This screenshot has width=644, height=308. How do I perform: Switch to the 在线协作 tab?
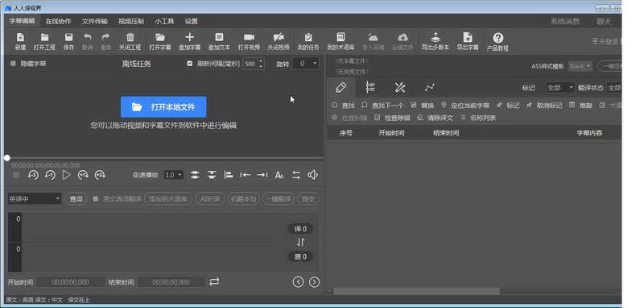tap(58, 22)
